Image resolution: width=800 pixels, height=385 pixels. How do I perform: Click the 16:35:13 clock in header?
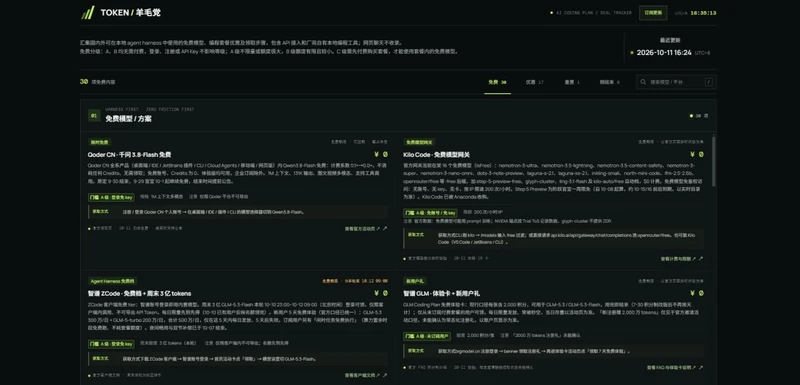tap(703, 13)
